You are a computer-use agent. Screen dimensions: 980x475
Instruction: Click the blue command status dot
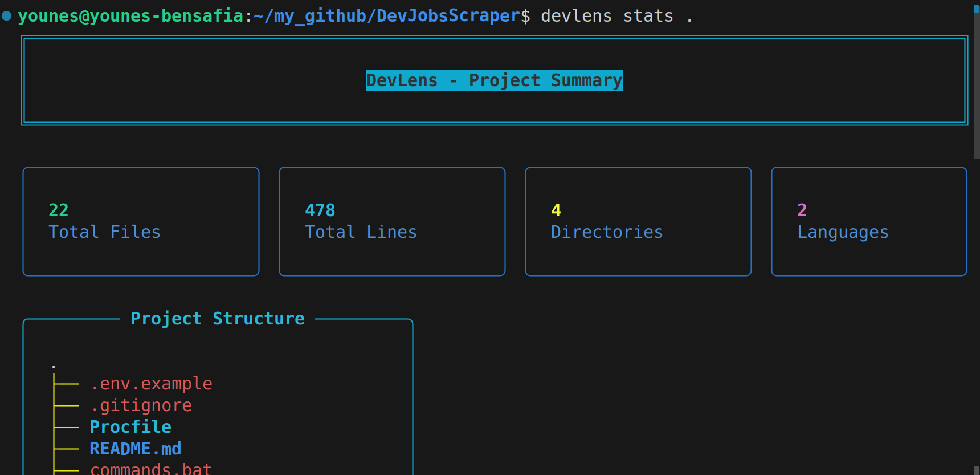7,16
